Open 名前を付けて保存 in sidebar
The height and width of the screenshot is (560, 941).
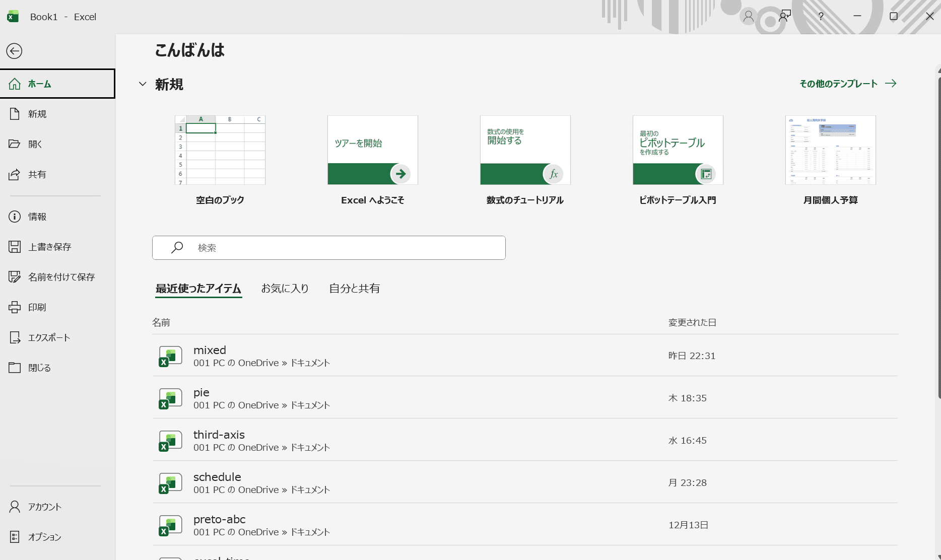(x=61, y=277)
